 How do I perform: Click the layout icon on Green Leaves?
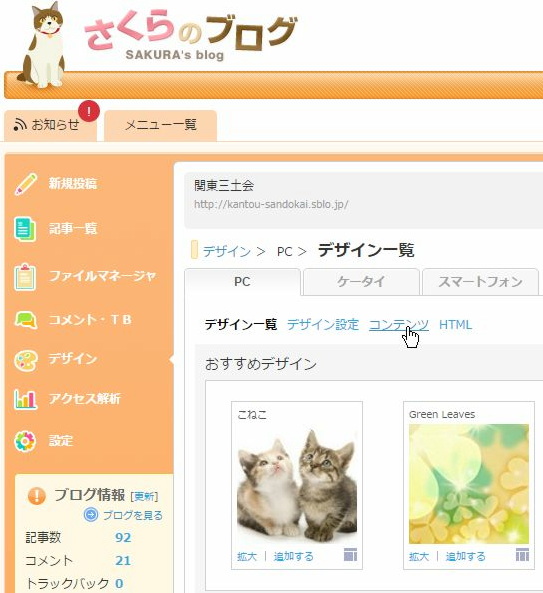pos(522,555)
